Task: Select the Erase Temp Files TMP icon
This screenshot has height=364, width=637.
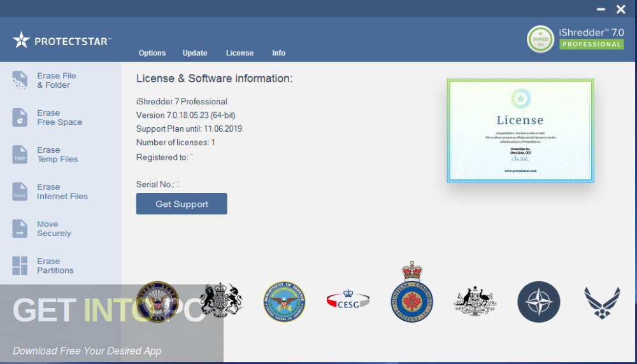Action: click(20, 155)
